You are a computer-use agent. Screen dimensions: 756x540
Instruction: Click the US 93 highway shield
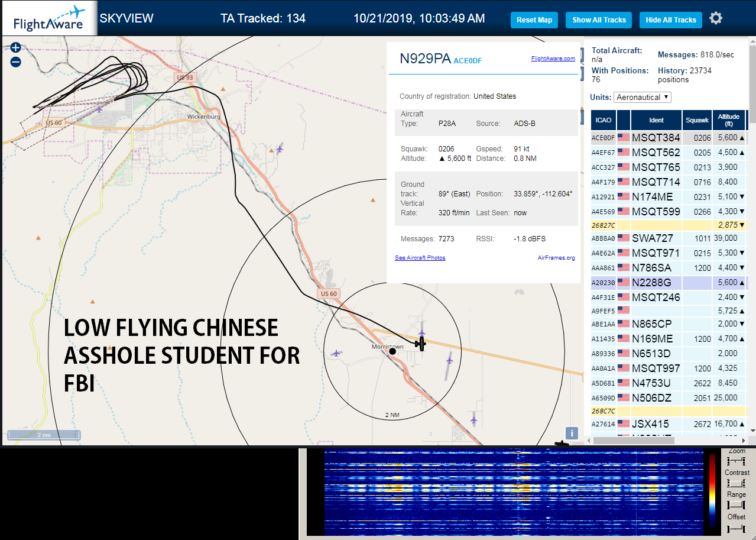pyautogui.click(x=184, y=77)
